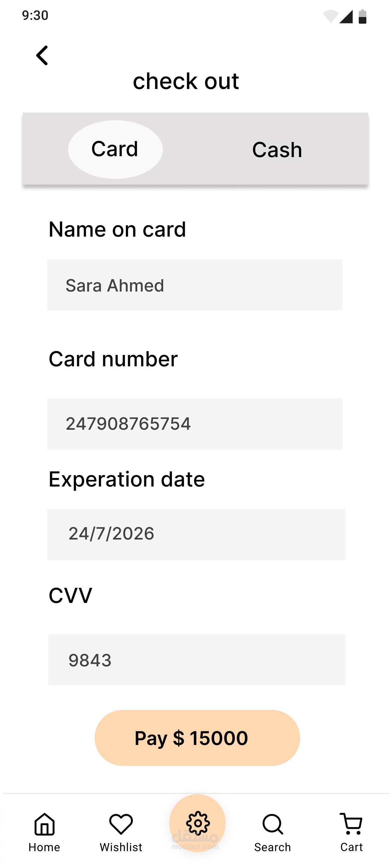Click the Name on card field
This screenshot has height=868, width=390.
(195, 285)
